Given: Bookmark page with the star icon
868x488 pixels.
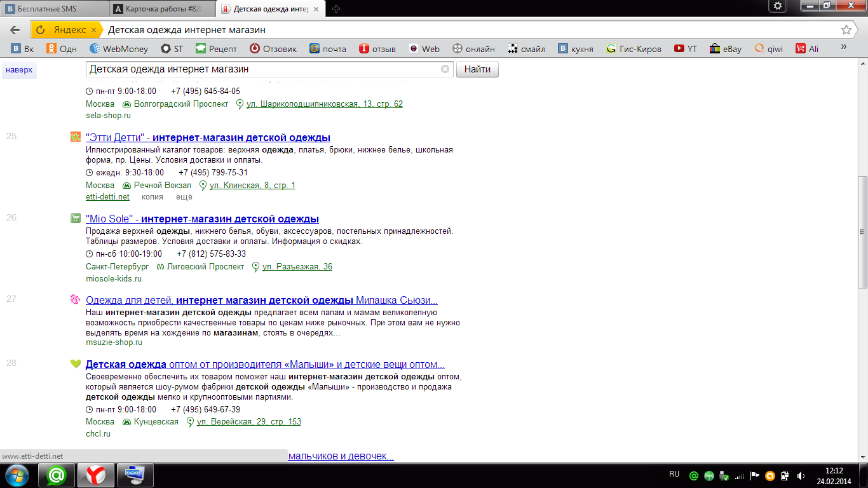Looking at the screenshot, I should coord(846,30).
